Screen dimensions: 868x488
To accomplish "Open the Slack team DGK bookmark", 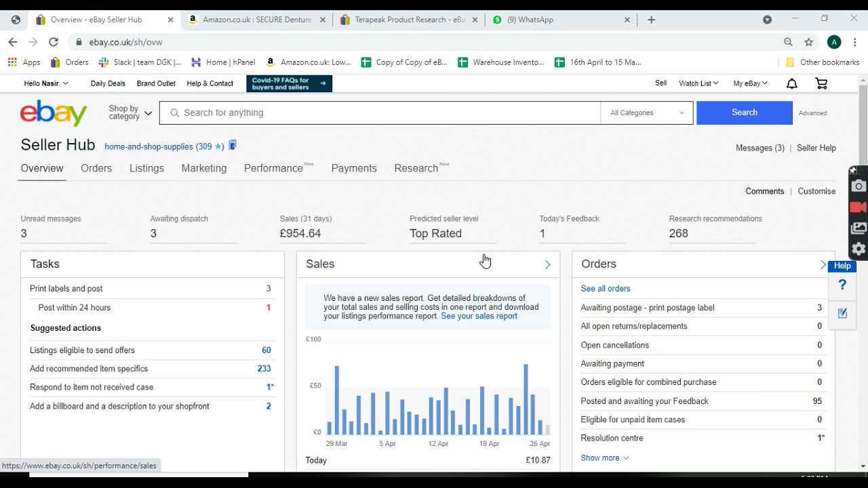I will pyautogui.click(x=140, y=62).
